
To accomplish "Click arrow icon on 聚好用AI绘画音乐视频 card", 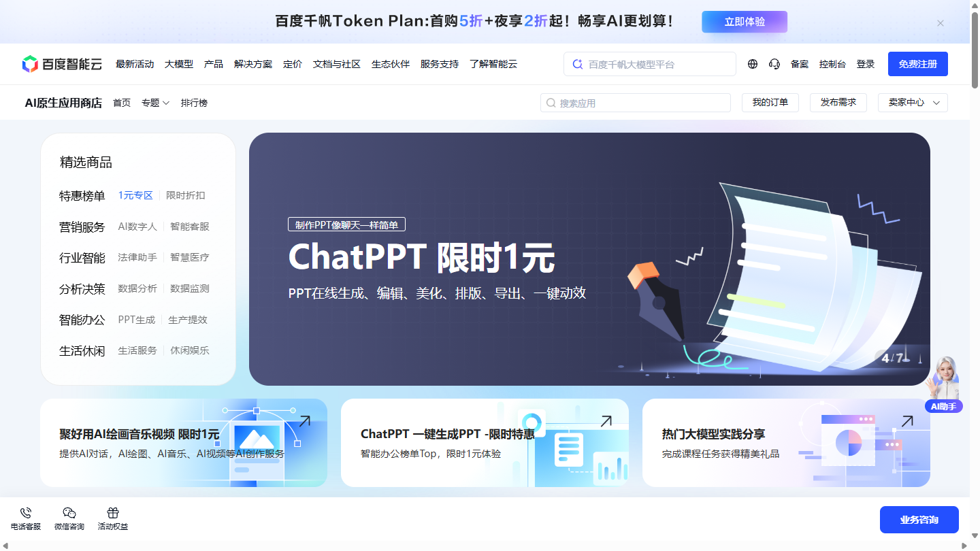I will pos(304,422).
